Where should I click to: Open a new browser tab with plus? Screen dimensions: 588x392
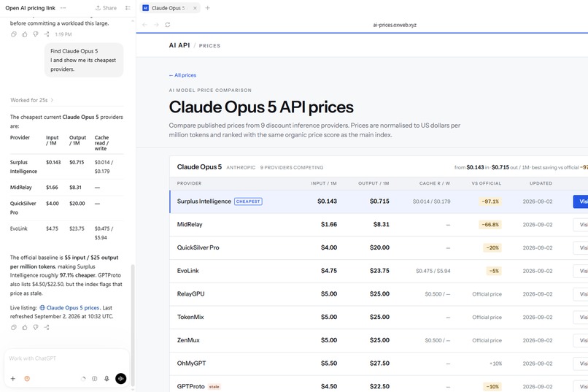(207, 8)
